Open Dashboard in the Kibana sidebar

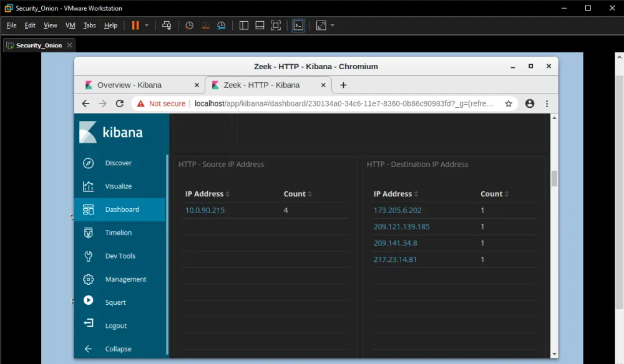tap(120, 209)
